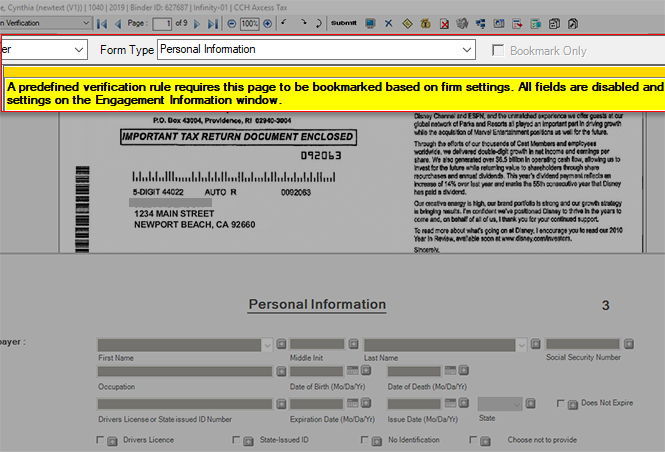Click the bookmark icon next to Middle Init field
This screenshot has height=452, width=665.
tap(354, 344)
